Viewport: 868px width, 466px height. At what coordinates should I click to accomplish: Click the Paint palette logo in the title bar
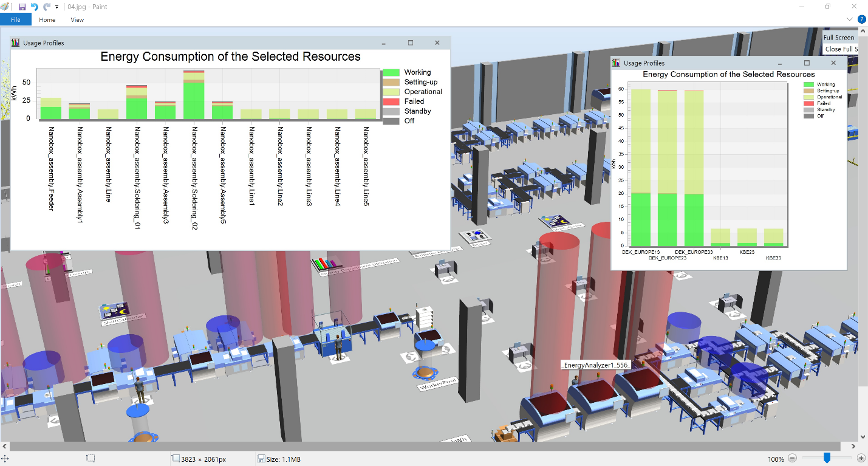pos(5,7)
